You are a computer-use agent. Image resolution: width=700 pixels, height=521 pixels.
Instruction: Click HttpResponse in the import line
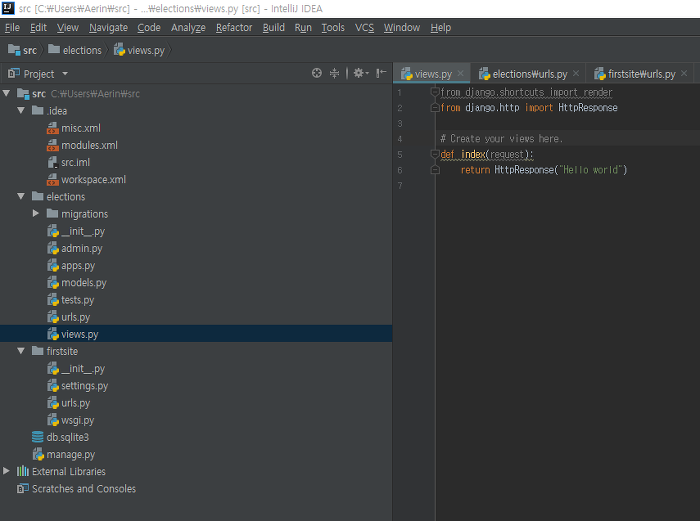[588, 108]
